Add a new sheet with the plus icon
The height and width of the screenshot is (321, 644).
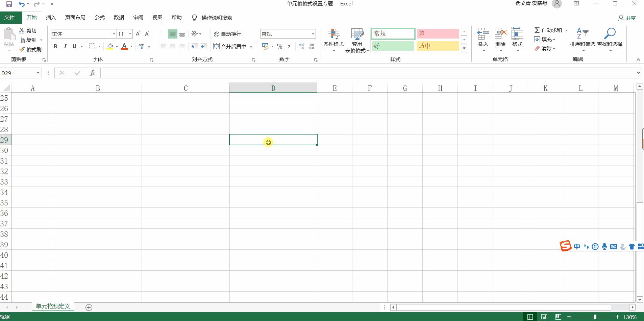(89, 307)
